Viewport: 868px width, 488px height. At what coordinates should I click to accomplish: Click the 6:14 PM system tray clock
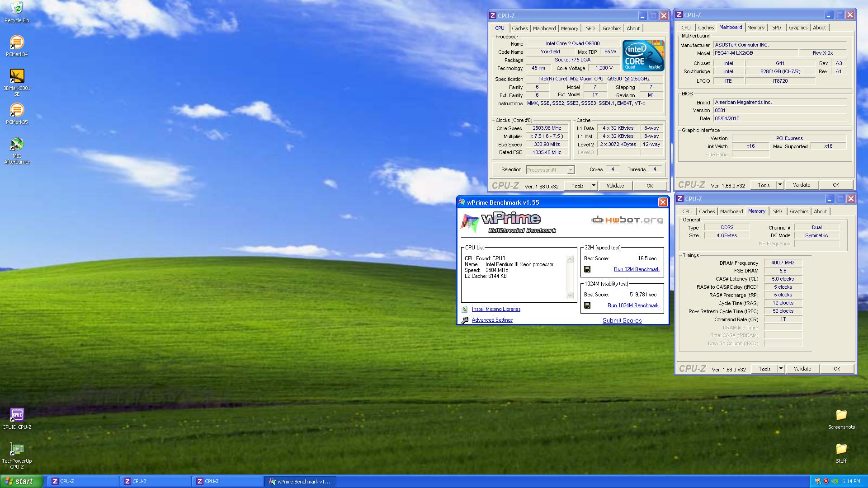(x=851, y=482)
